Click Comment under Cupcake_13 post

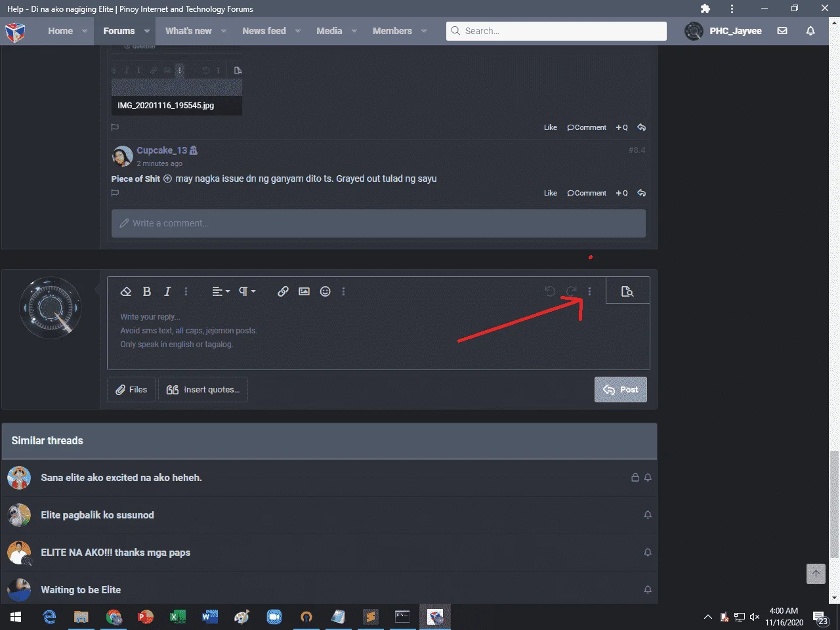click(587, 193)
